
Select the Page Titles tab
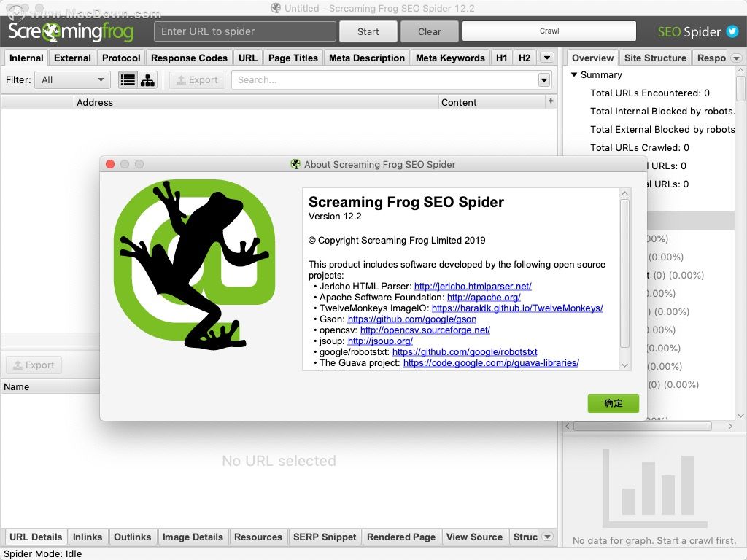pyautogui.click(x=293, y=58)
